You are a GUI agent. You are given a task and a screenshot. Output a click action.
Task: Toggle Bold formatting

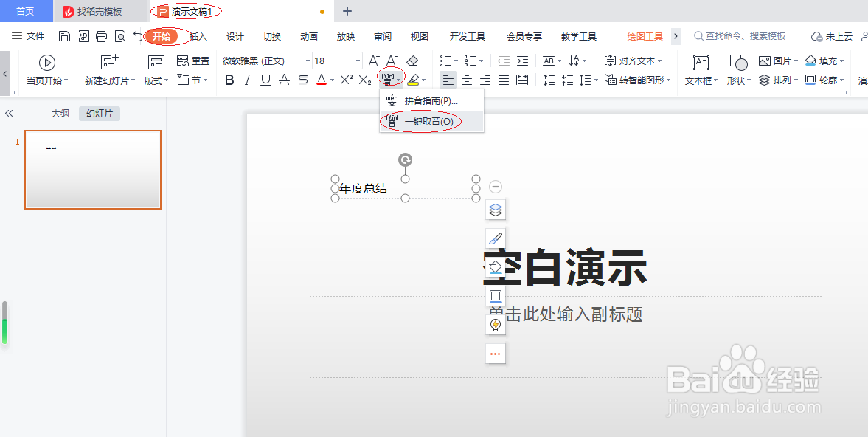pos(230,80)
